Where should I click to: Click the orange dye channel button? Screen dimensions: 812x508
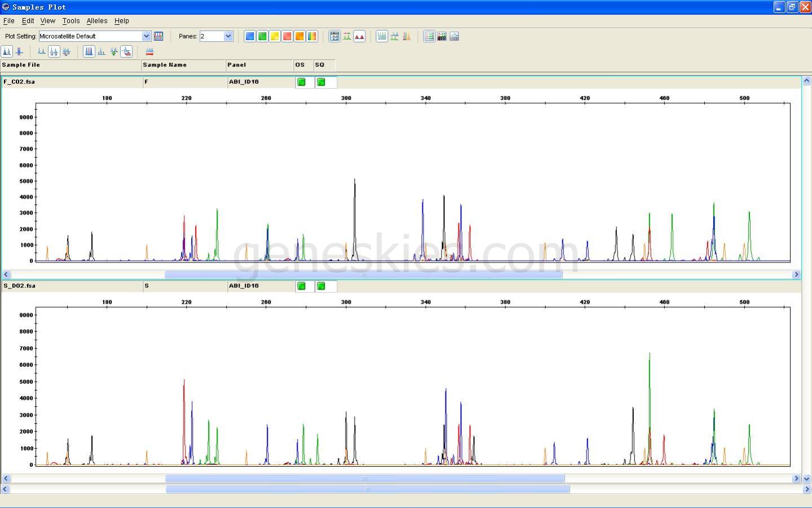click(x=299, y=36)
